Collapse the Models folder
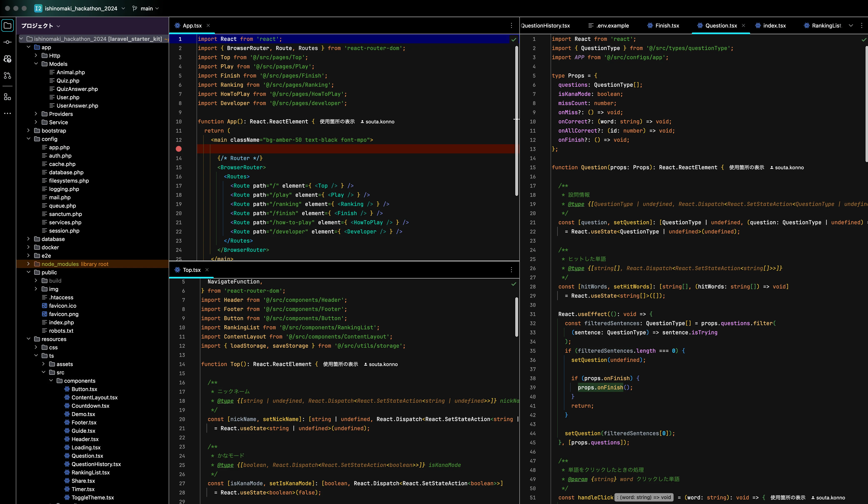 36,64
